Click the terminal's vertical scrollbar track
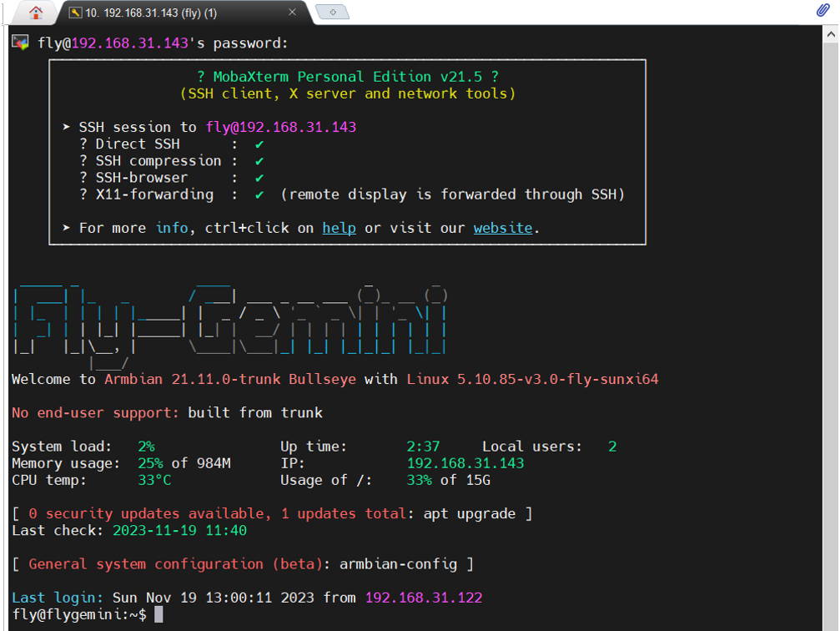Image resolution: width=840 pixels, height=631 pixels. tap(831, 334)
